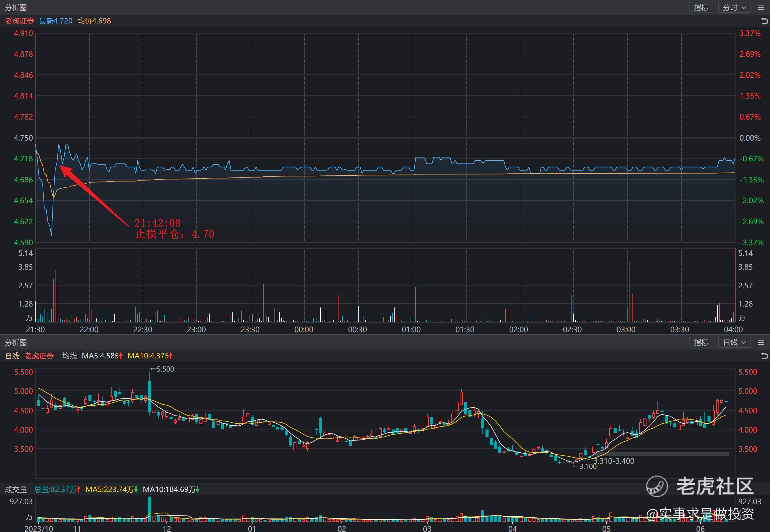
Task: Click the 00:00 time axis label
Action: click(x=303, y=329)
